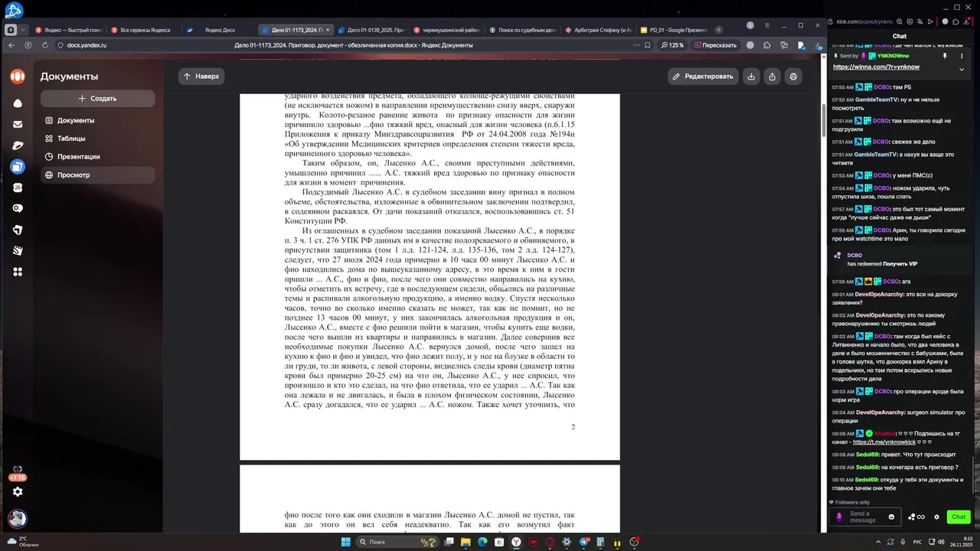
Task: Select Презентации in the sidebar
Action: click(97, 157)
